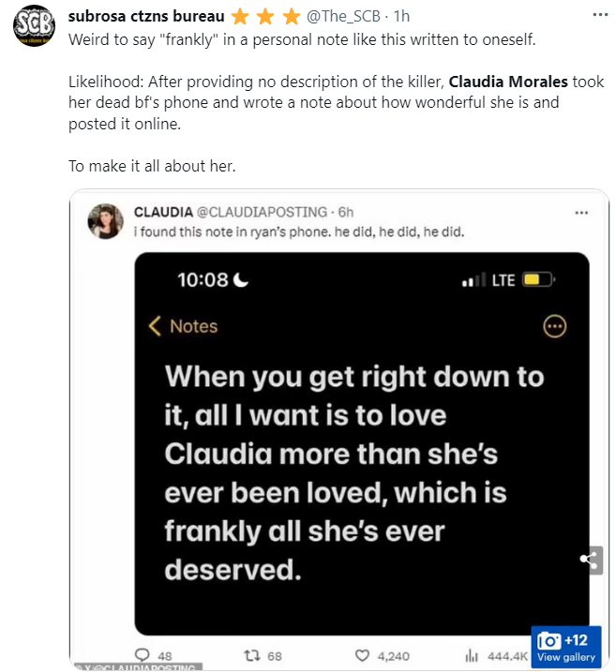
Task: Open the subrosa ctzns bureau display name
Action: pos(145,17)
